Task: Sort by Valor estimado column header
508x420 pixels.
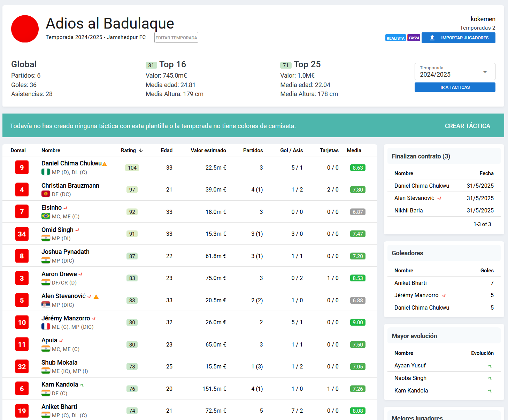Action: (208, 150)
